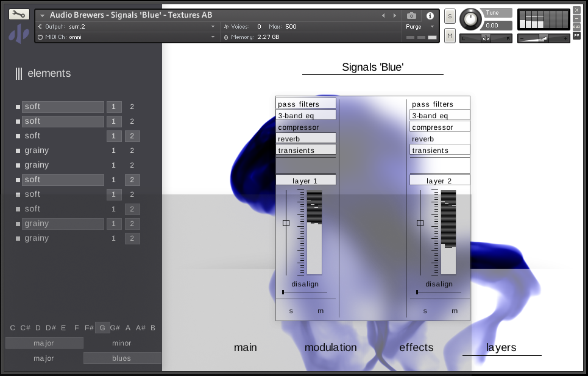Image resolution: width=588 pixels, height=376 pixels.
Task: Toggle layer 1 3-band eq
Action: pos(306,115)
